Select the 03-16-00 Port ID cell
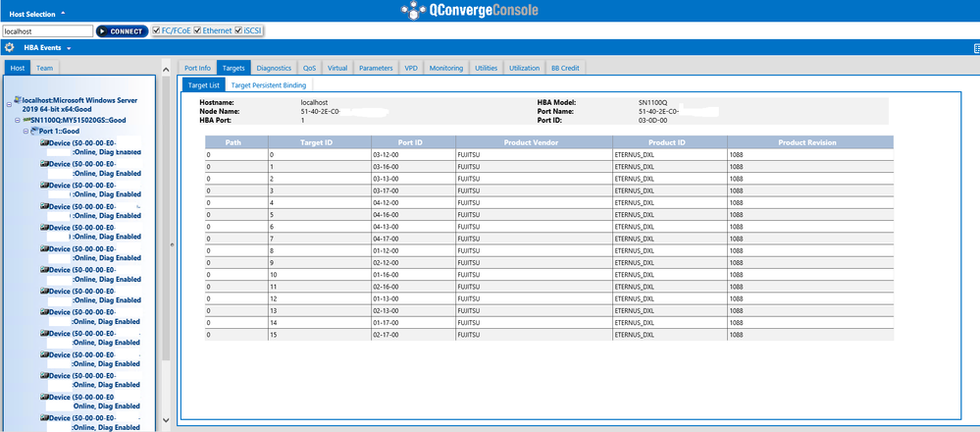This screenshot has height=432, width=980. pyautogui.click(x=413, y=166)
